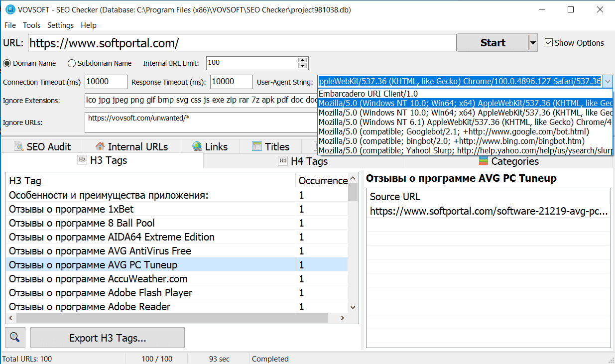
Task: Click the Internal URL Limit field
Action: [251, 63]
